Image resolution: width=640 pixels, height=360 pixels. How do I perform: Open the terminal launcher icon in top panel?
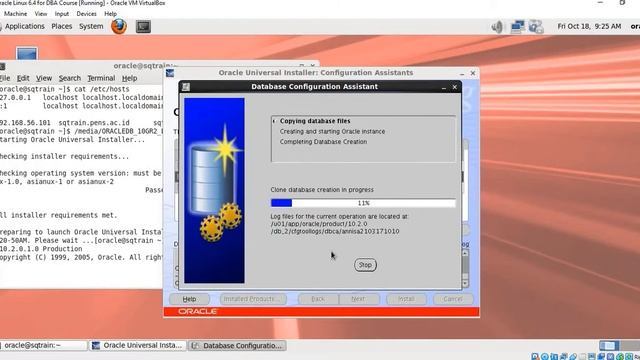click(143, 27)
